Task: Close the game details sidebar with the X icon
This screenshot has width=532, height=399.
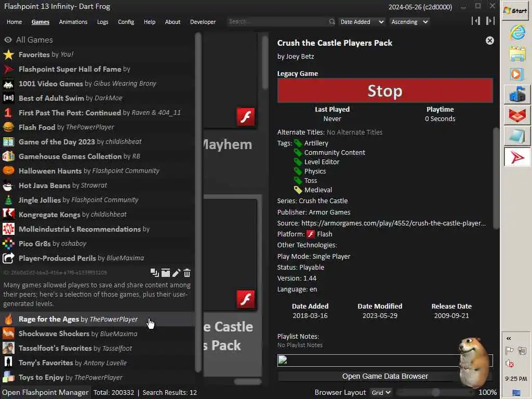Action: click(x=489, y=41)
